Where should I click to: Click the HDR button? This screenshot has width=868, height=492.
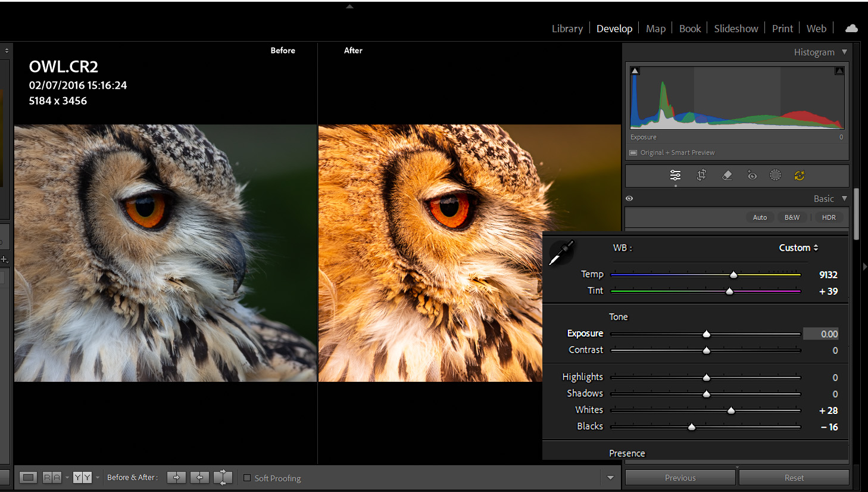(x=829, y=217)
